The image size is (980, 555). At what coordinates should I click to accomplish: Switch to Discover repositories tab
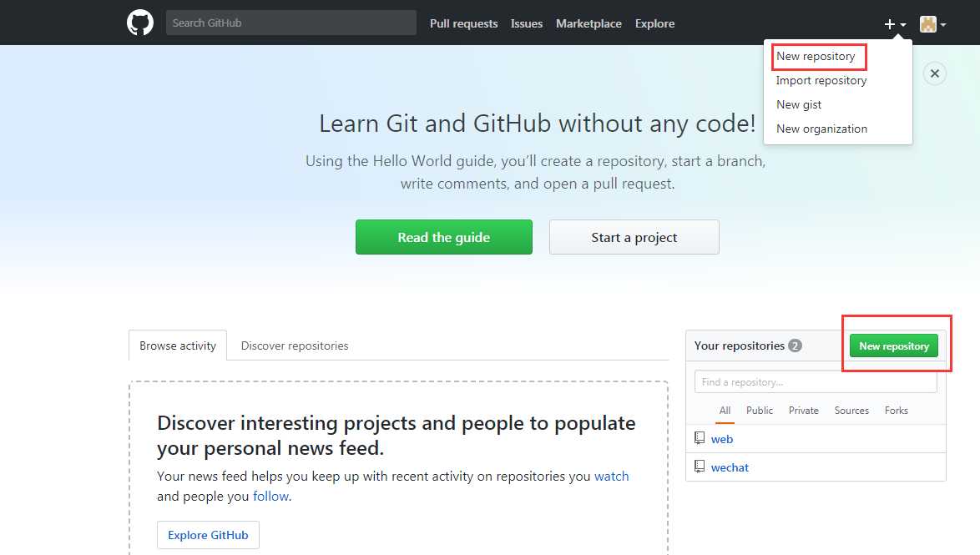point(295,346)
